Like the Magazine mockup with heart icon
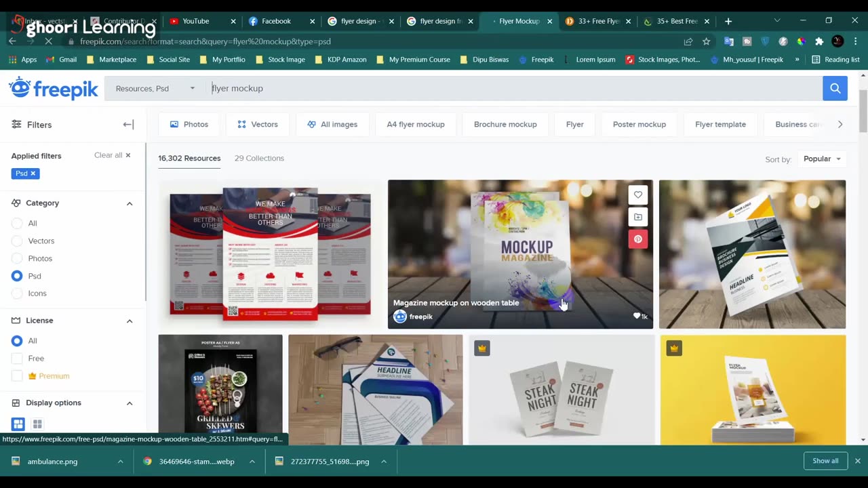 coord(638,195)
